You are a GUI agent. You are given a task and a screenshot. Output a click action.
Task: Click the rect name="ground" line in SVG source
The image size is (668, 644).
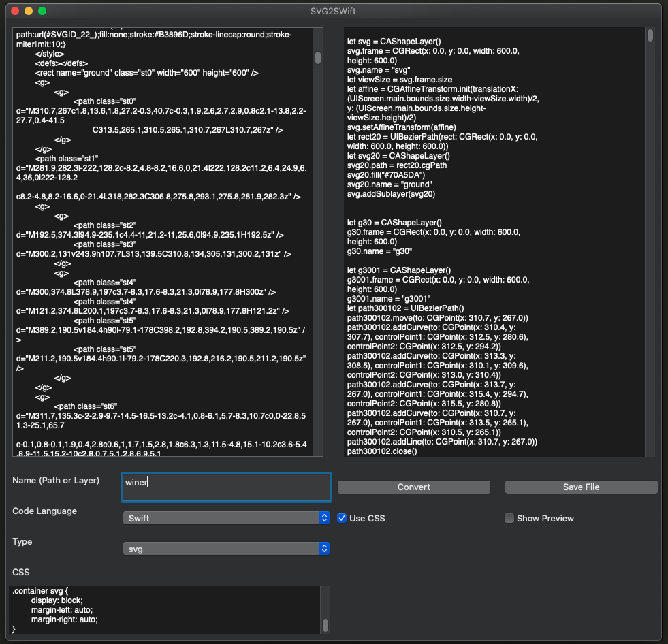click(147, 73)
